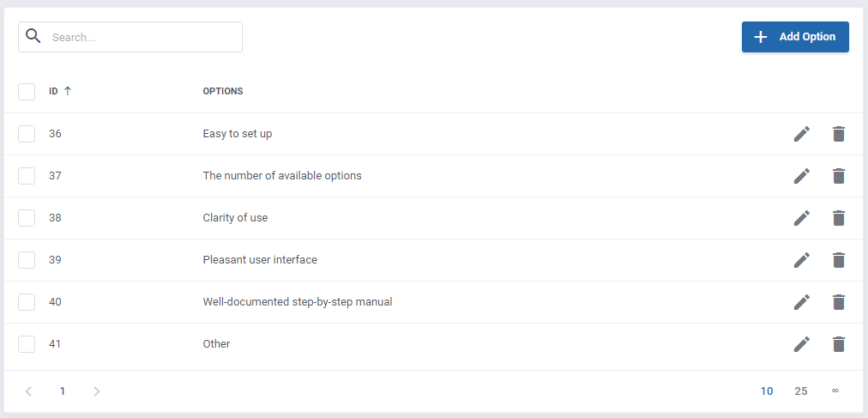
Task: Click ID value 40
Action: (55, 302)
